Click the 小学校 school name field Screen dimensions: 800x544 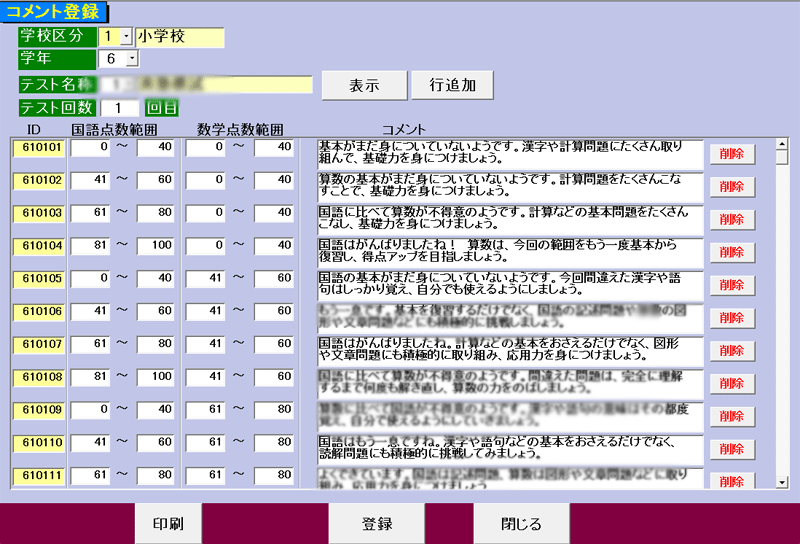tap(180, 36)
